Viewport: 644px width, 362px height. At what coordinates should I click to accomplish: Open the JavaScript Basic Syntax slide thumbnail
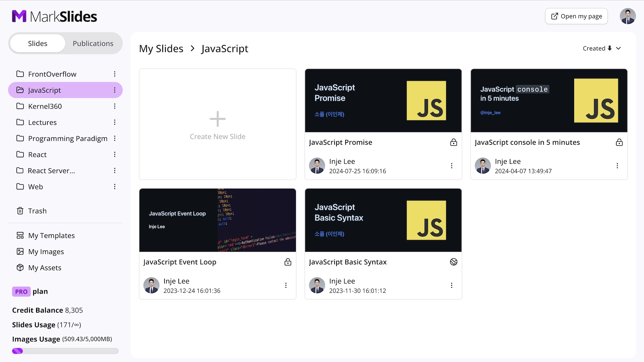coord(383,220)
